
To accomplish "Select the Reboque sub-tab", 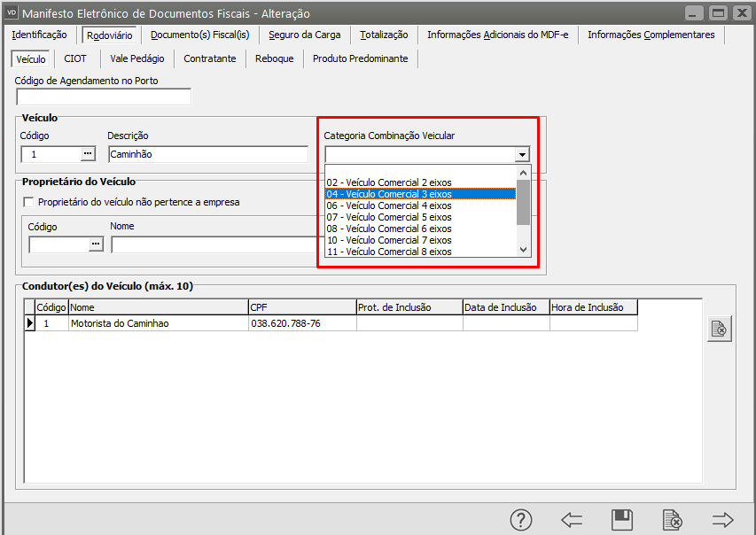I will [x=275, y=58].
